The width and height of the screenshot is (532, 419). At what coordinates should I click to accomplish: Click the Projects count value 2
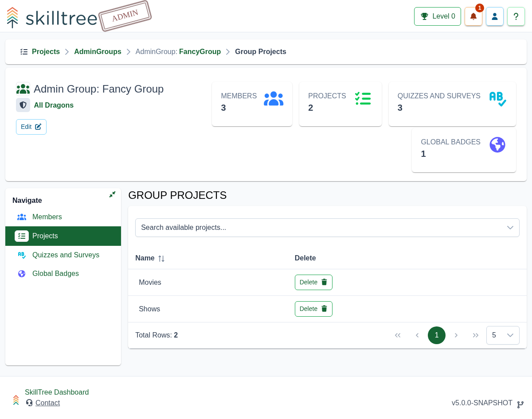coord(311,108)
